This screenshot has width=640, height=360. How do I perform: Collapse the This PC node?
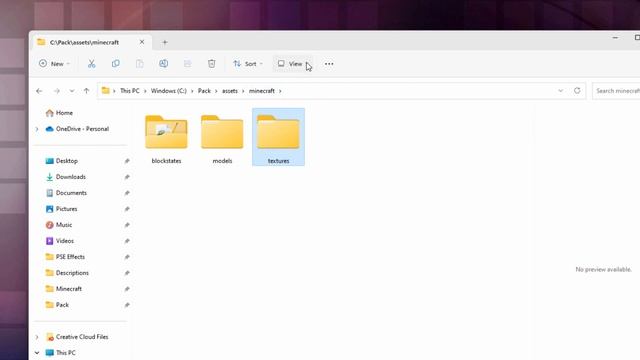[x=37, y=353]
